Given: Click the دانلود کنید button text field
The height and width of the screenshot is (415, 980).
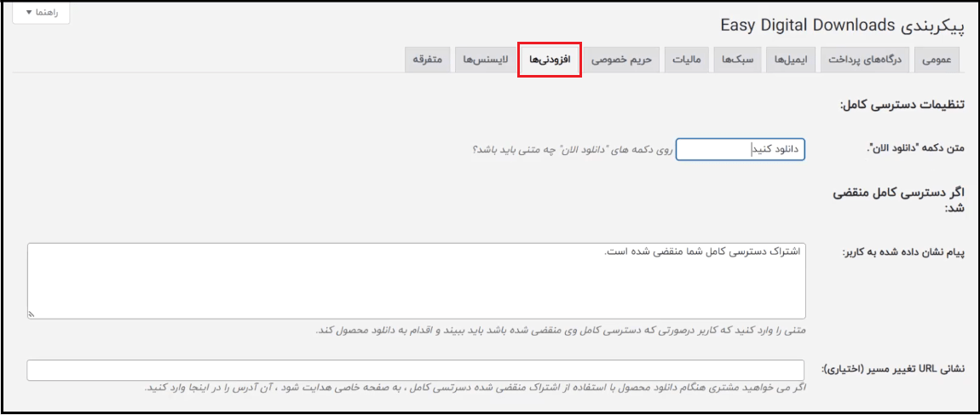Looking at the screenshot, I should click(x=741, y=149).
